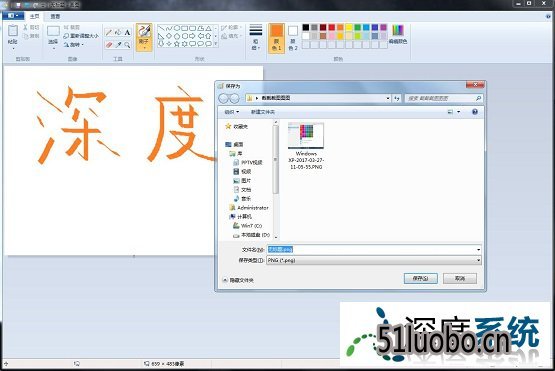This screenshot has width=555, height=371.
Task: Click the Save button in the dialog
Action: [420, 279]
